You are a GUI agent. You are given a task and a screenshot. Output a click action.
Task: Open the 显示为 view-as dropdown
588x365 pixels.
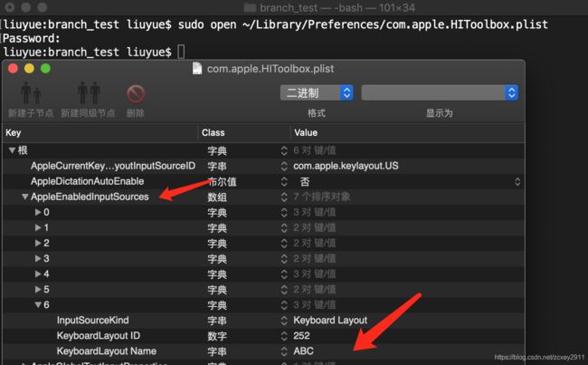[x=440, y=92]
